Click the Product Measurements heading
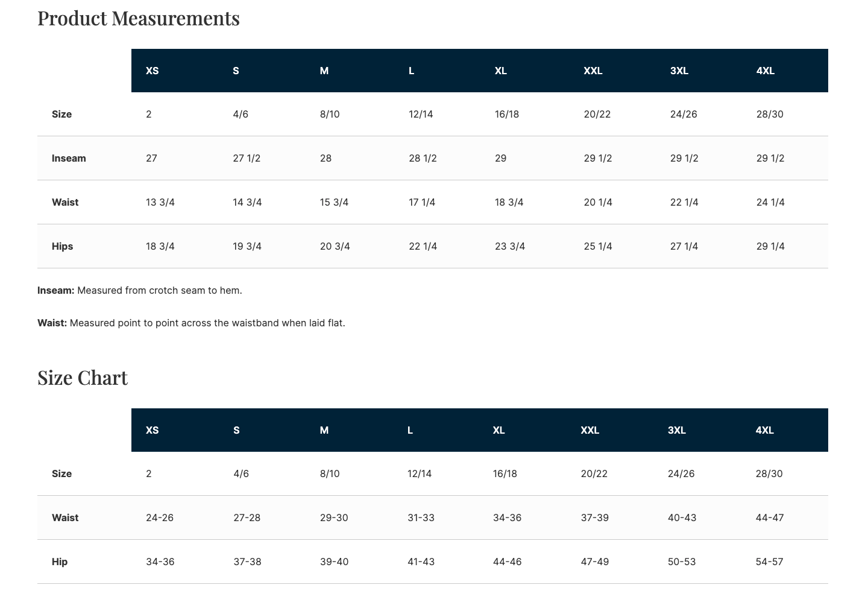Viewport: 868px width, 611px height. 139,19
